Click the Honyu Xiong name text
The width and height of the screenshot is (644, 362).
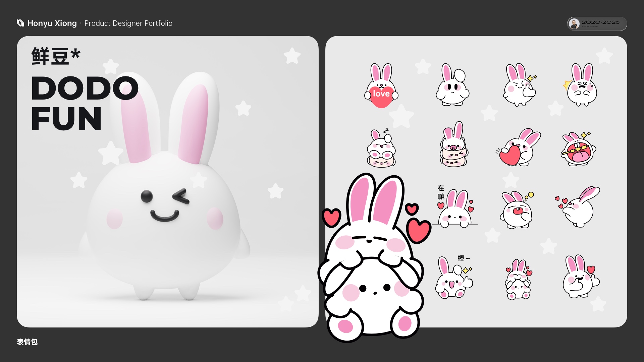point(52,23)
